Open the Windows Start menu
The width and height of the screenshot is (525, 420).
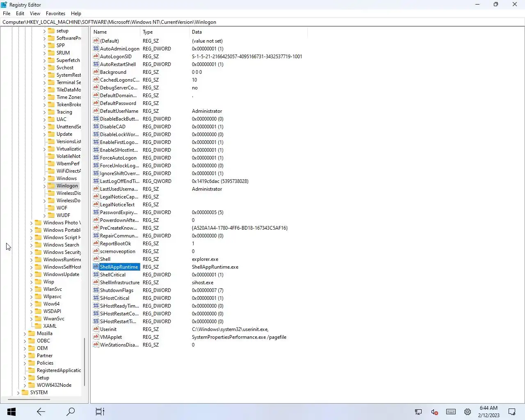pos(11,412)
